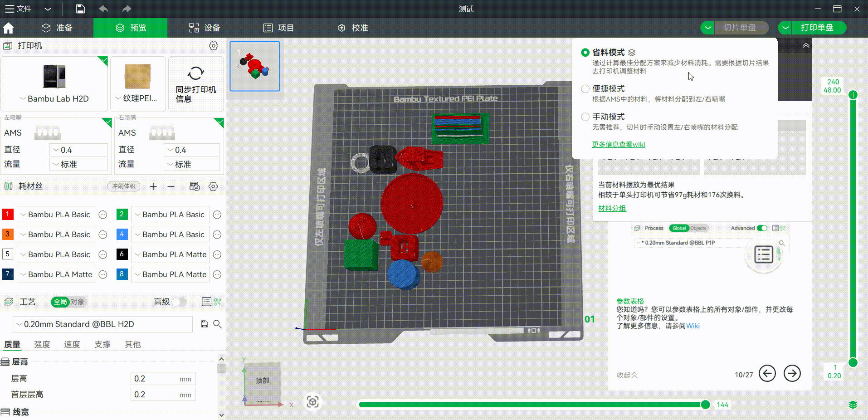Edit filament 2 preset options icon
Viewport: 868px width, 420px height.
pyautogui.click(x=217, y=215)
